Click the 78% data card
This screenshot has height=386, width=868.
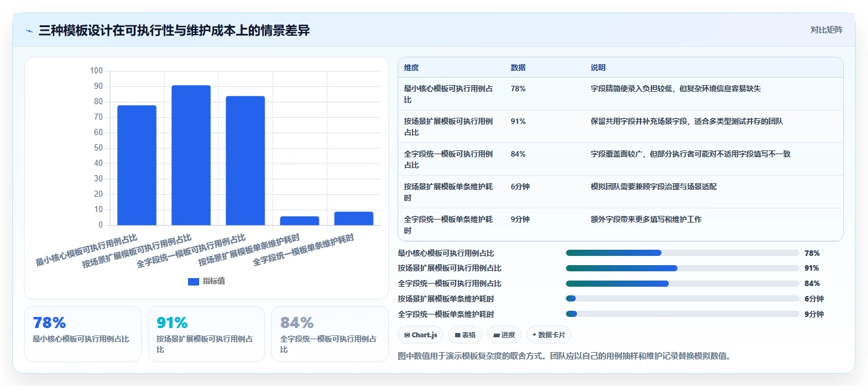point(83,334)
